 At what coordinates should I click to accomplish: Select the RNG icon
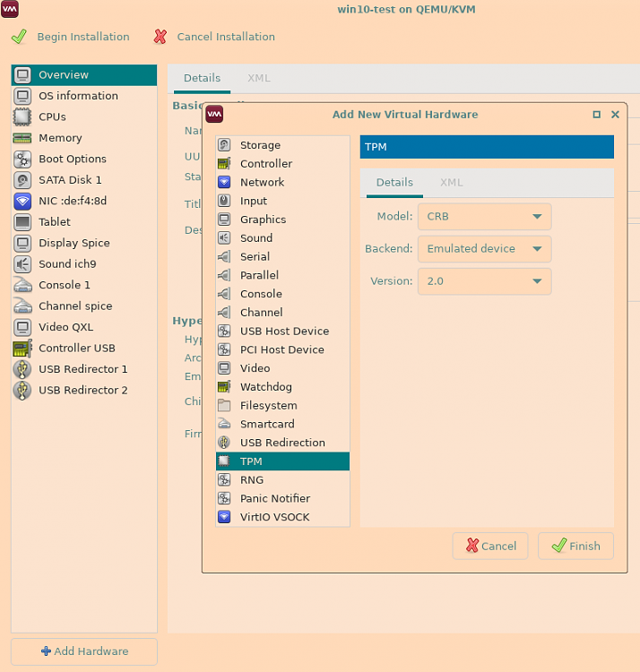tap(224, 479)
